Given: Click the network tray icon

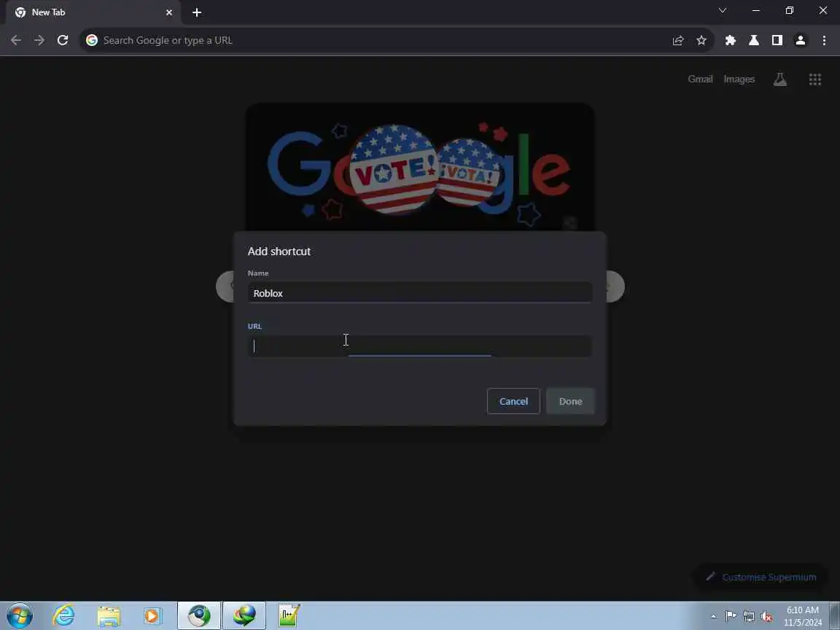Looking at the screenshot, I should 749,616.
